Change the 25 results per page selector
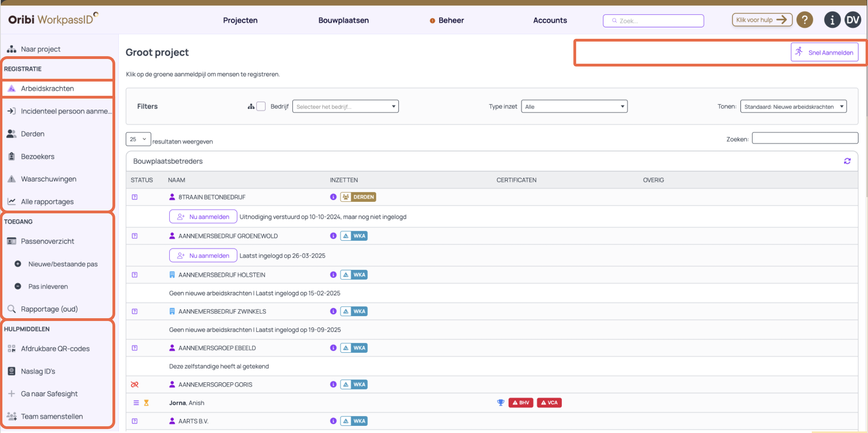Screen dimensions: 868x433 coord(138,139)
